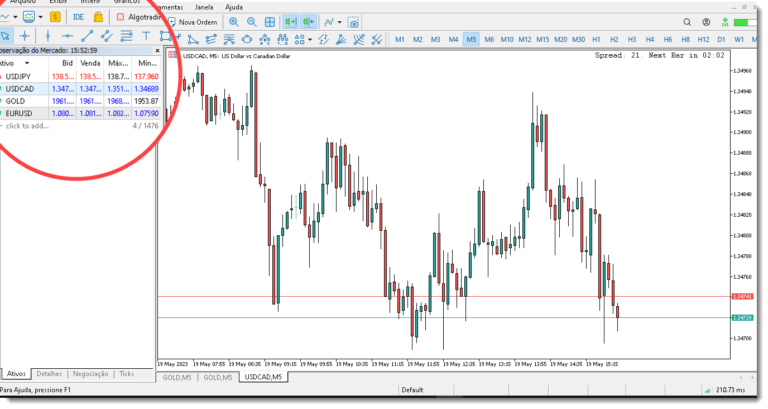
Task: Click the zoom out magnifier
Action: (252, 22)
